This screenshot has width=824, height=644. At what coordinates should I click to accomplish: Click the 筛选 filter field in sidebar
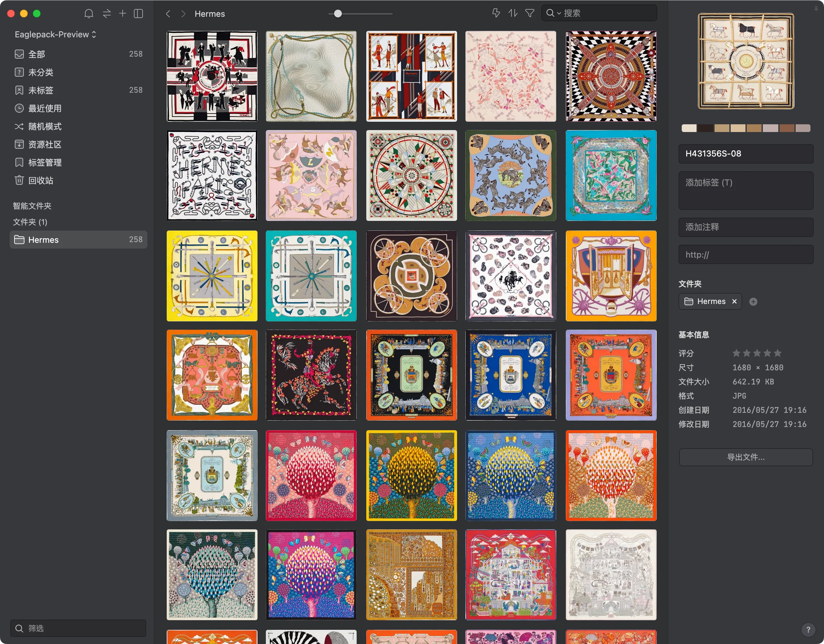point(78,628)
